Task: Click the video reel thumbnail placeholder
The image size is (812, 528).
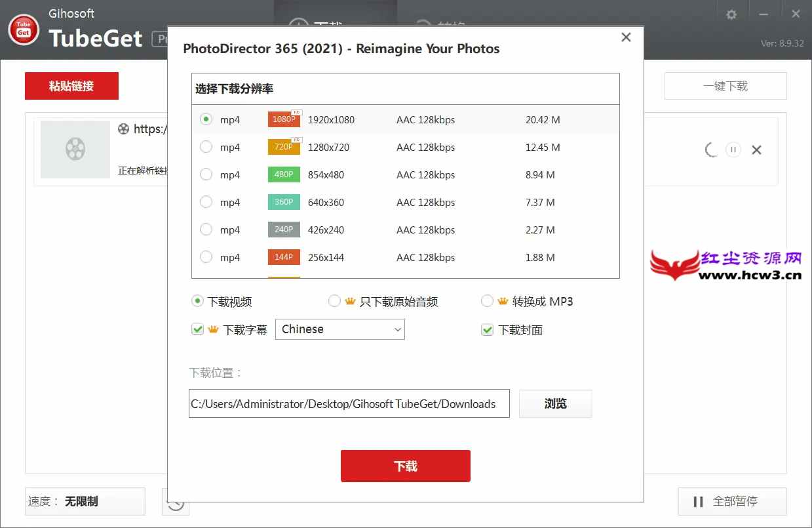Action: 75,150
